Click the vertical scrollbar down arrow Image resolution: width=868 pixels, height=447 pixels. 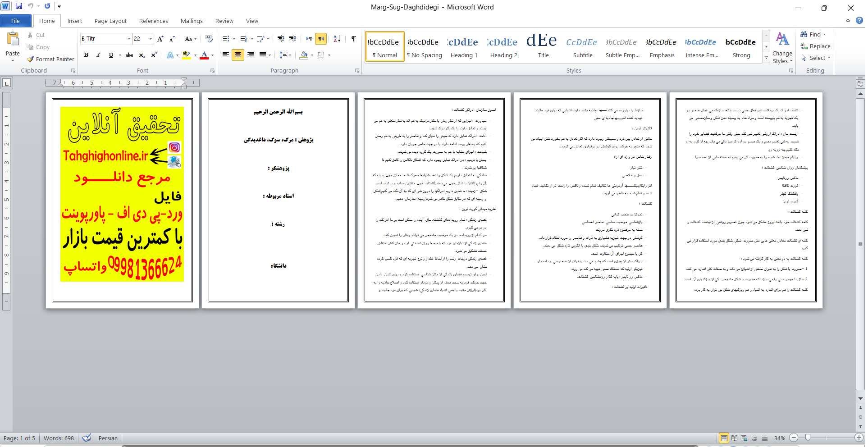click(x=860, y=398)
